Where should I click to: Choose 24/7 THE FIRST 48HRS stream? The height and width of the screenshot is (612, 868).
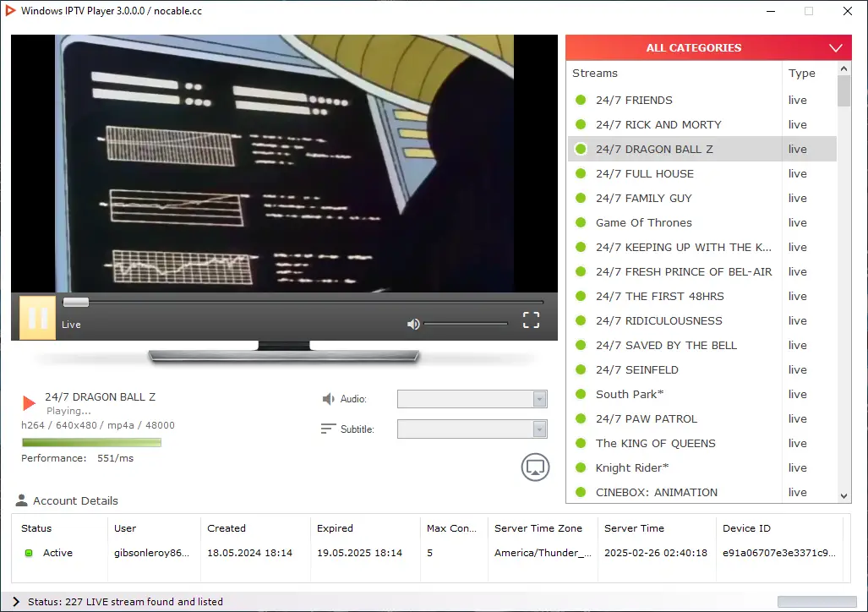pyautogui.click(x=702, y=296)
